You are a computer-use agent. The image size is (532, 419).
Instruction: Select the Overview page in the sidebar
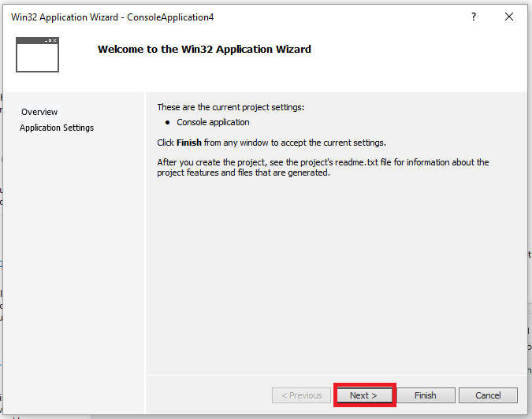pyautogui.click(x=39, y=112)
